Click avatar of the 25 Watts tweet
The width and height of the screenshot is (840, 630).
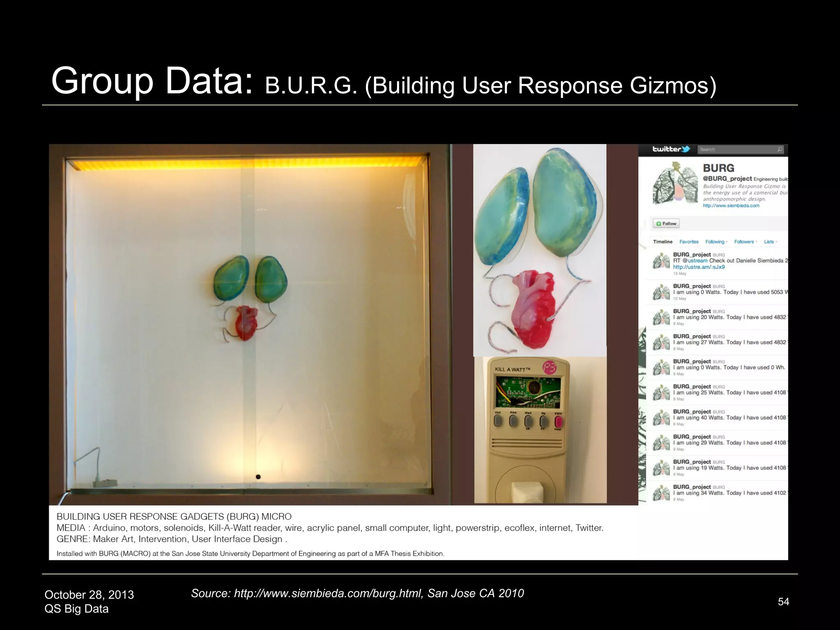(x=661, y=393)
